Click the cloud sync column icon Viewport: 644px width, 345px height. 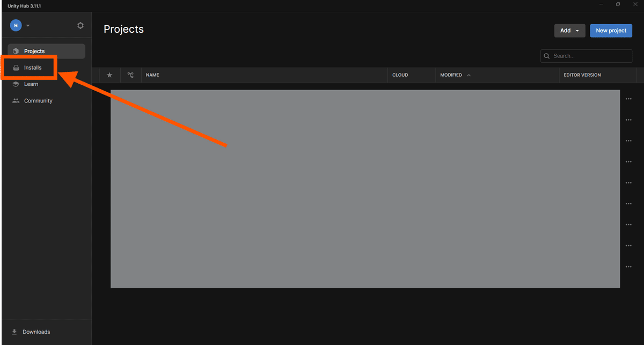pyautogui.click(x=130, y=75)
